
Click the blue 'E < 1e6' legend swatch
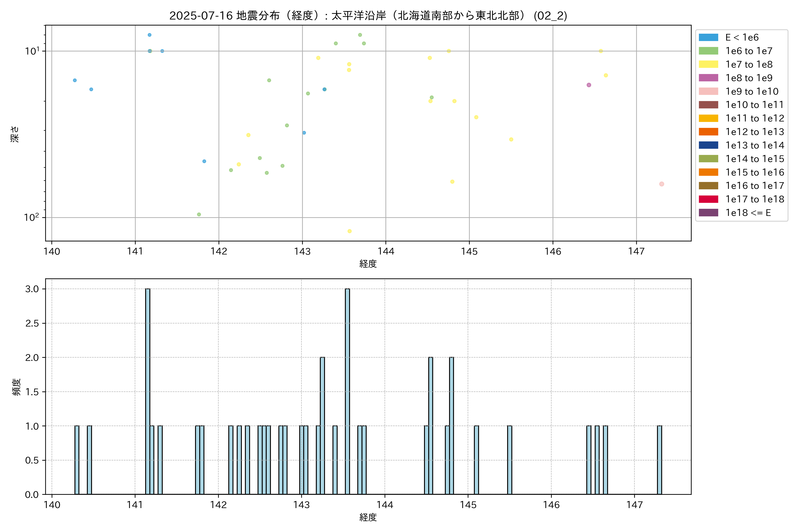708,37
